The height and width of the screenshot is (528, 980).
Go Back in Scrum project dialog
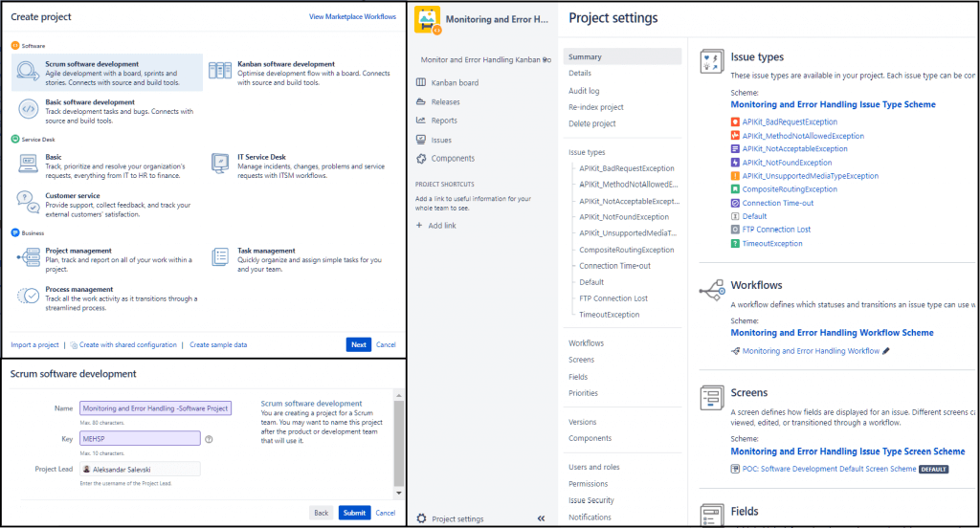click(x=322, y=513)
